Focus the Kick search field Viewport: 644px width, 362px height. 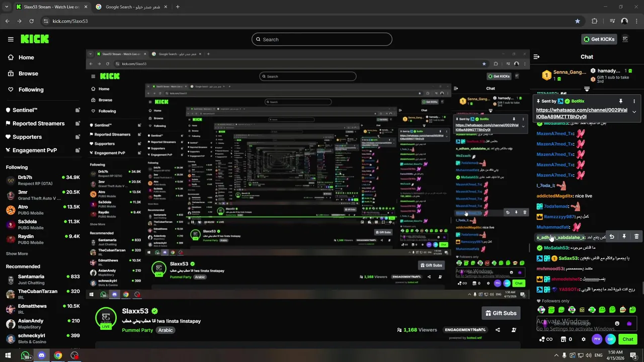(x=322, y=39)
